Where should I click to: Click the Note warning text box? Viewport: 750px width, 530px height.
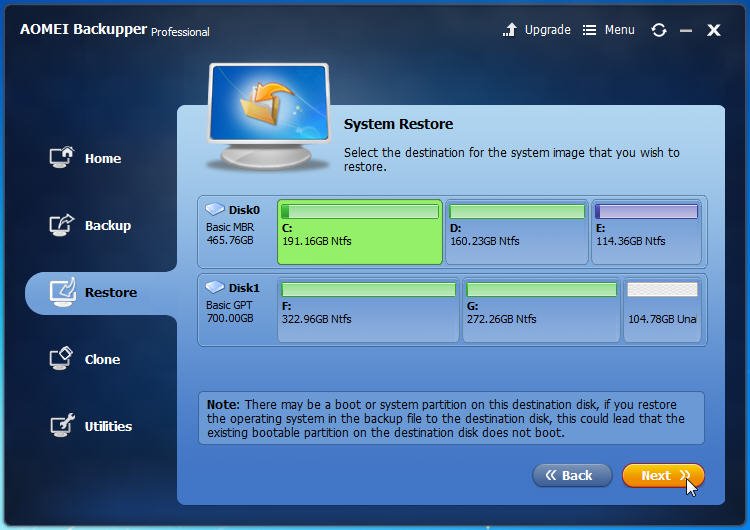click(451, 418)
